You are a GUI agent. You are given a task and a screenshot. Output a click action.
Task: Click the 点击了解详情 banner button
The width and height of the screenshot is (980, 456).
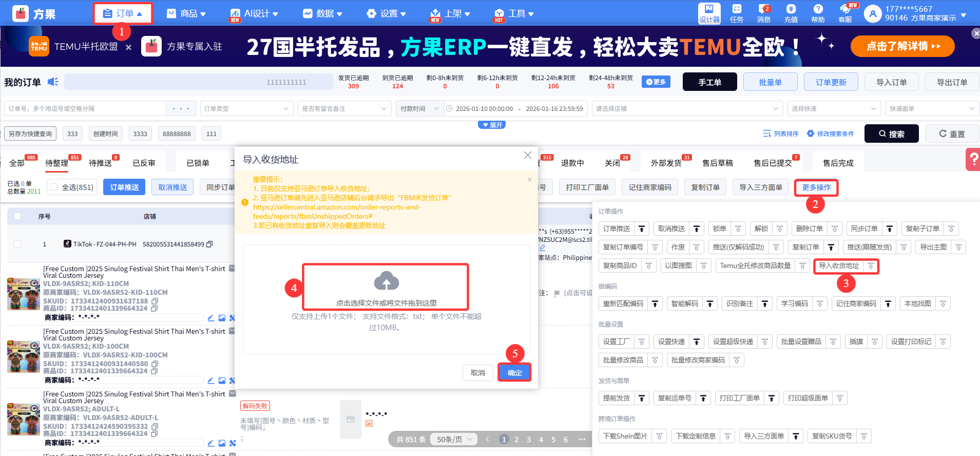tap(902, 46)
